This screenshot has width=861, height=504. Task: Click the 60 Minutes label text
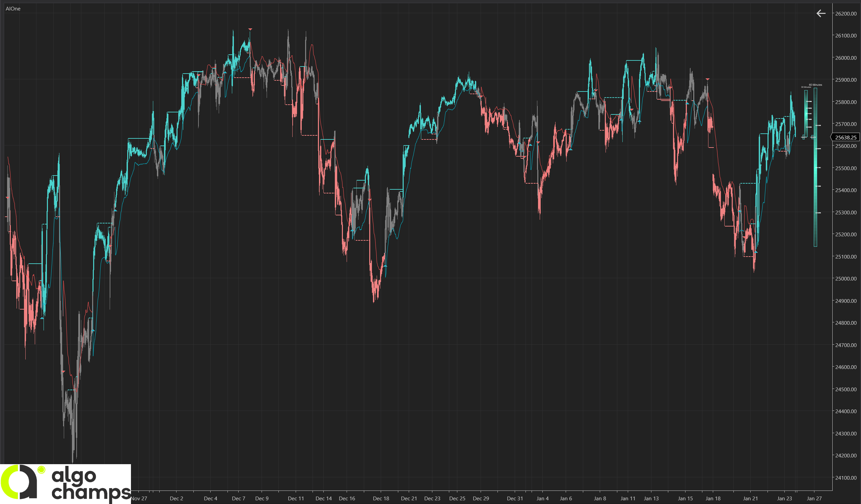pos(815,85)
